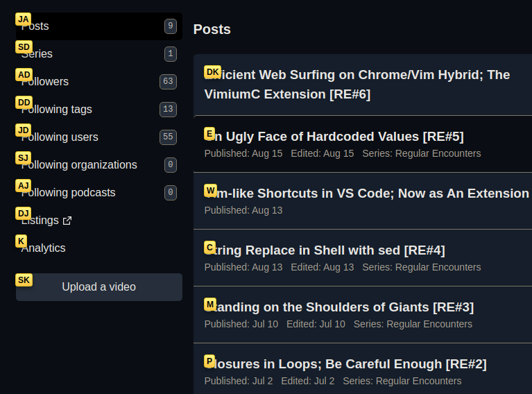The width and height of the screenshot is (532, 394).
Task: Select Following organizations in sidebar
Action: coord(99,164)
